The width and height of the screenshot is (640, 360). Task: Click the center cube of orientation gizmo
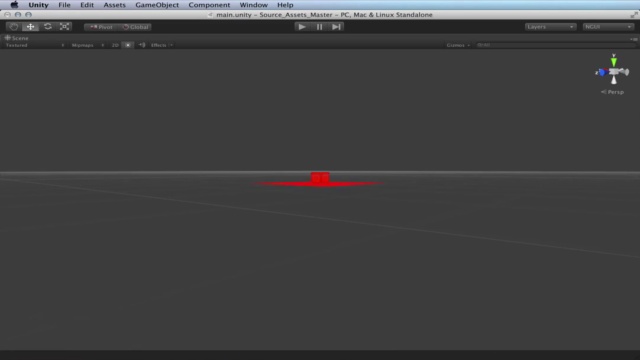point(613,72)
